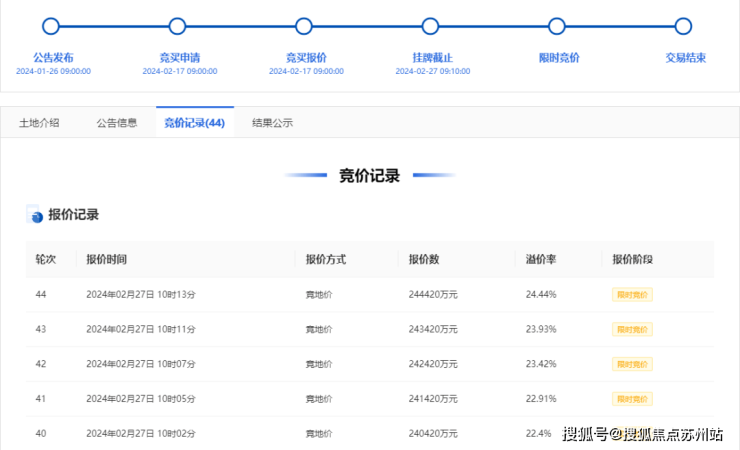Select the 竞价记录(44) tab
Image resolution: width=740 pixels, height=450 pixels.
(x=194, y=123)
